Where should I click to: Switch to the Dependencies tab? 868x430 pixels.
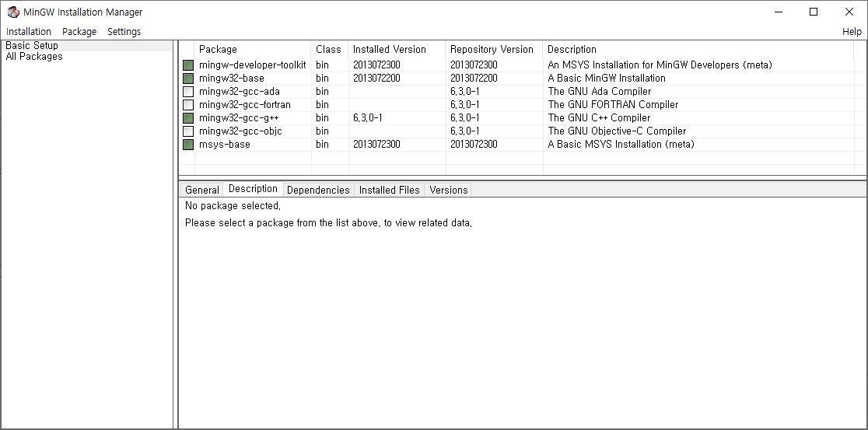318,190
